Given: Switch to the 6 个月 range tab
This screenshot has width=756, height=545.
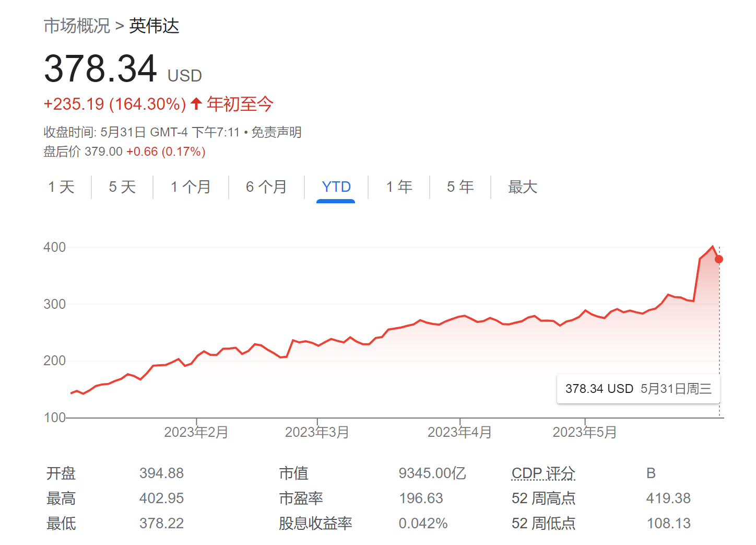Looking at the screenshot, I should pos(266,187).
